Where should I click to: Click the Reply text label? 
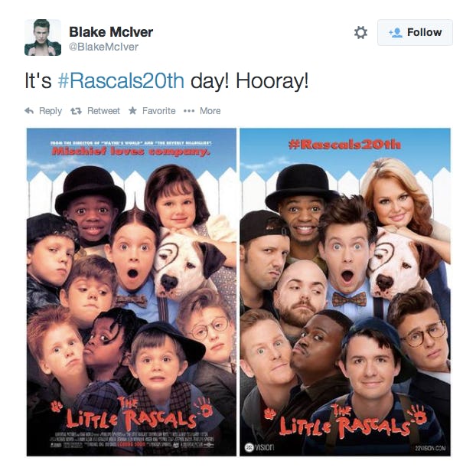(x=51, y=111)
